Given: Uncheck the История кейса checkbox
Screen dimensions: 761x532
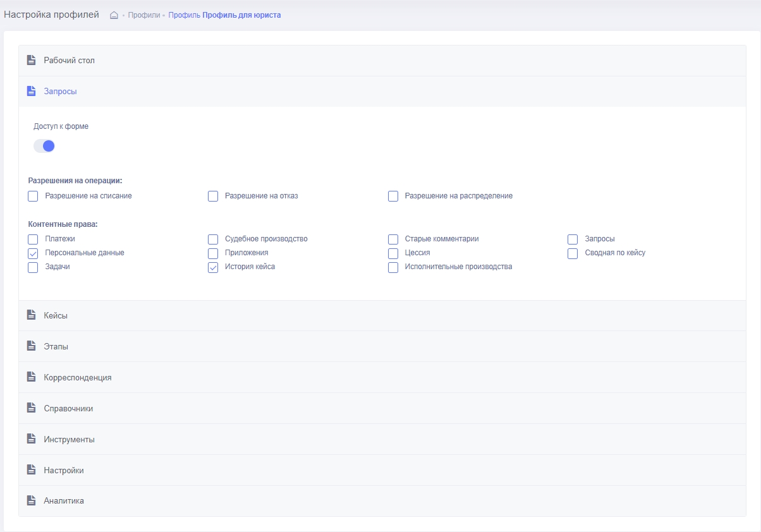Looking at the screenshot, I should (x=213, y=267).
